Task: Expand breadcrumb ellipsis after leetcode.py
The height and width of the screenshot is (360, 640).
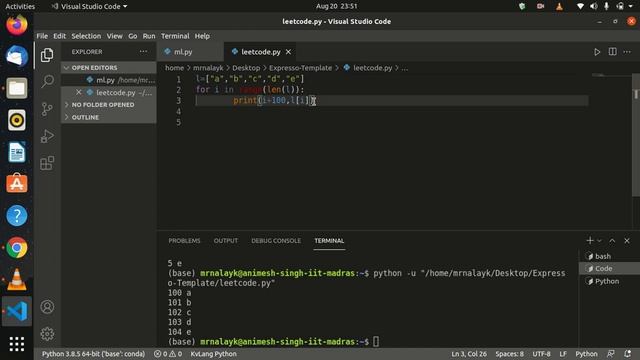Action: click(x=404, y=68)
